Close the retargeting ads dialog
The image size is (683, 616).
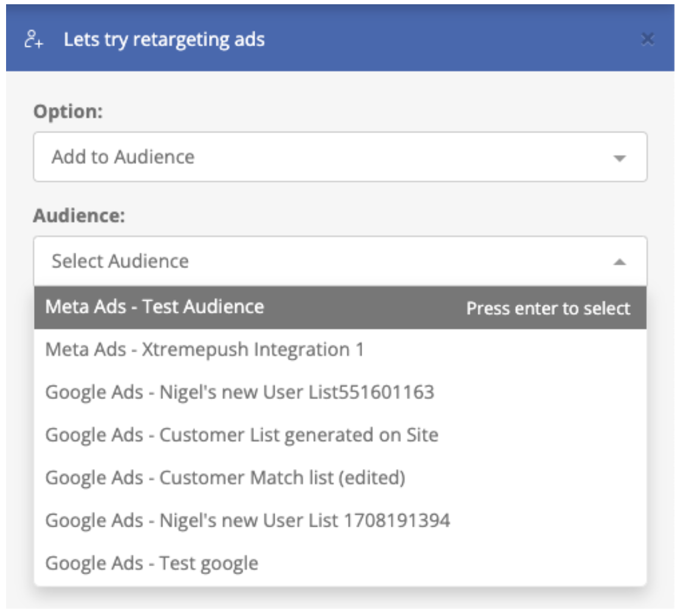[x=648, y=40]
